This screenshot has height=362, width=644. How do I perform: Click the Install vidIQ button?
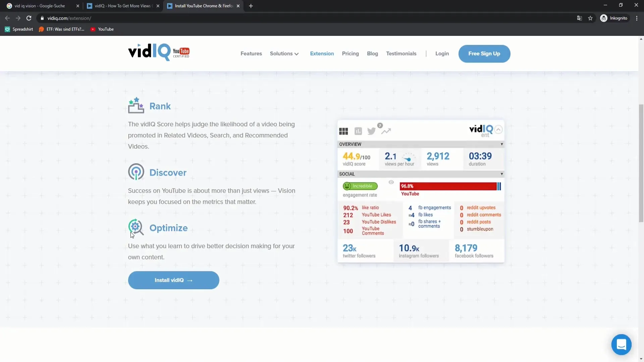[173, 280]
